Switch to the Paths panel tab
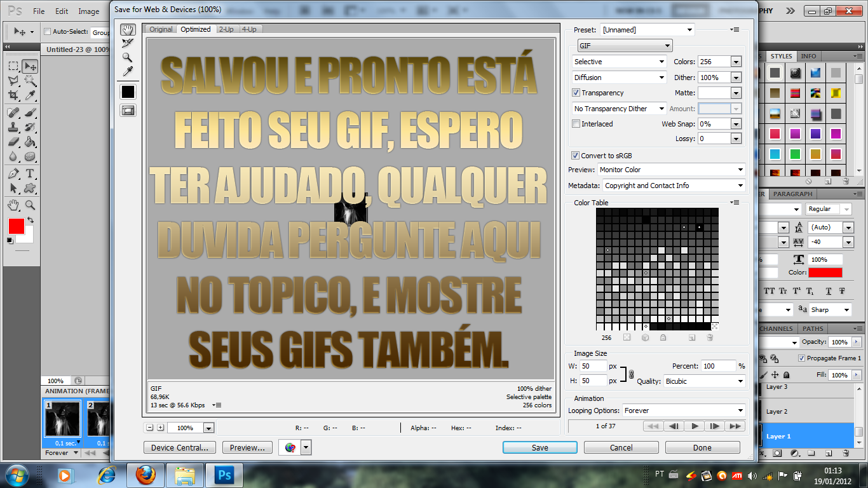The image size is (868, 488). 812,329
